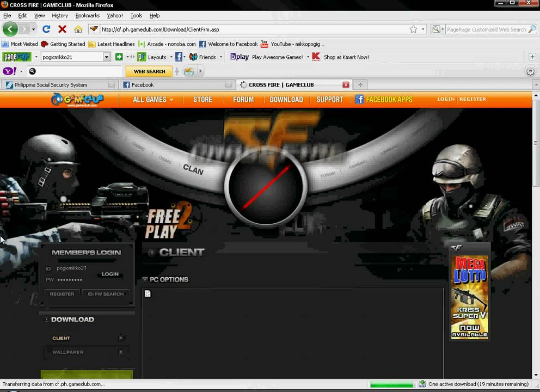
Task: Click the Downloads arrow icon in the status bar
Action: pos(422,384)
